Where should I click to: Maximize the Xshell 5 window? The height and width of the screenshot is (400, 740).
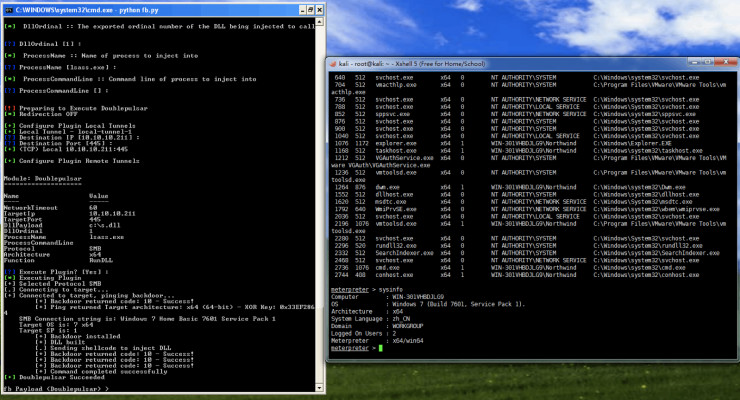coord(707,62)
